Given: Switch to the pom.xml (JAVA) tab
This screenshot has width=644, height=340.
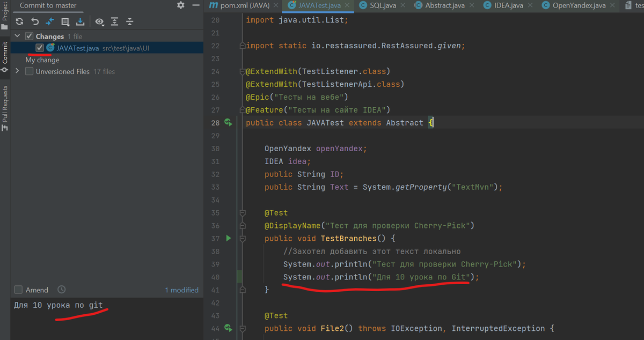Looking at the screenshot, I should tap(245, 5).
